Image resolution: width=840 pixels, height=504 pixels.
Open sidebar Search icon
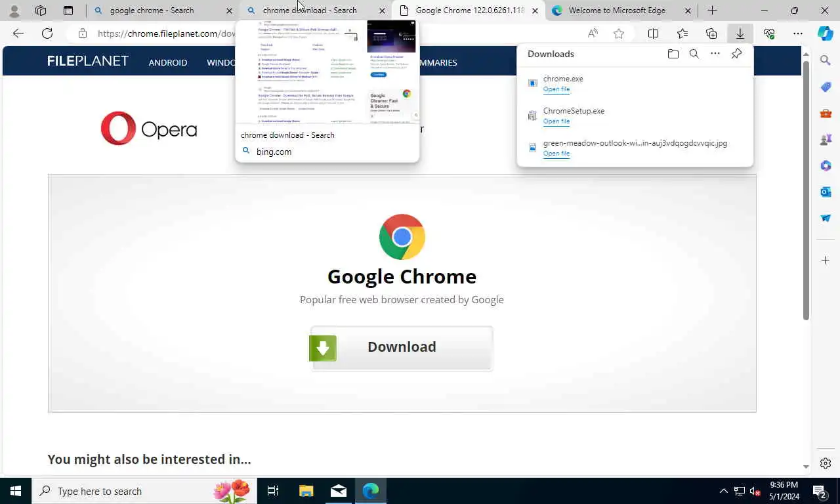click(826, 61)
